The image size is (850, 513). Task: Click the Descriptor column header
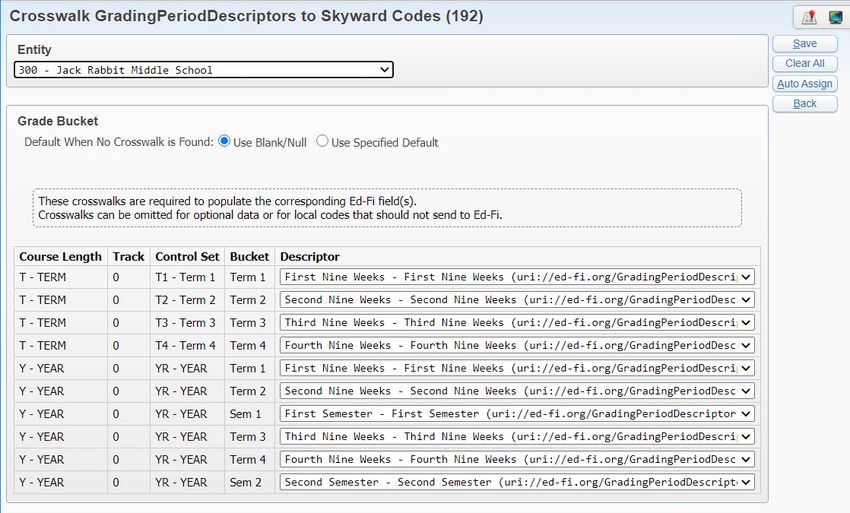coord(310,256)
